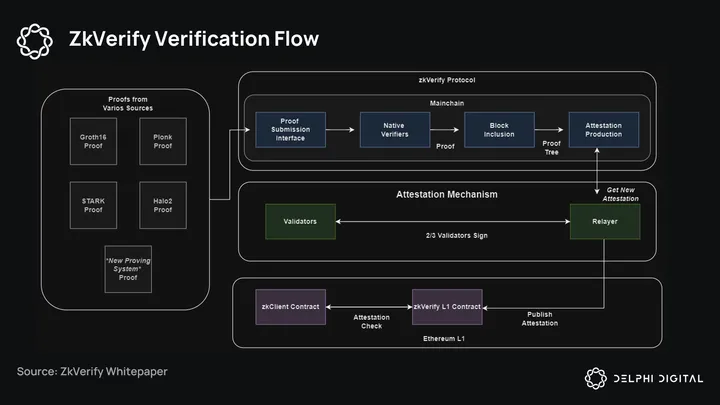
Task: Click the Proof Submission Interface node
Action: 290,132
